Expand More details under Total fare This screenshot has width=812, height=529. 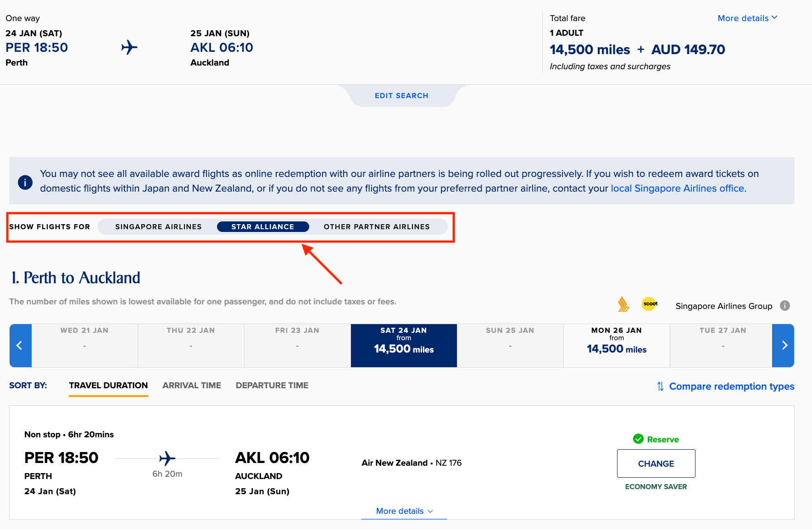[x=747, y=18]
